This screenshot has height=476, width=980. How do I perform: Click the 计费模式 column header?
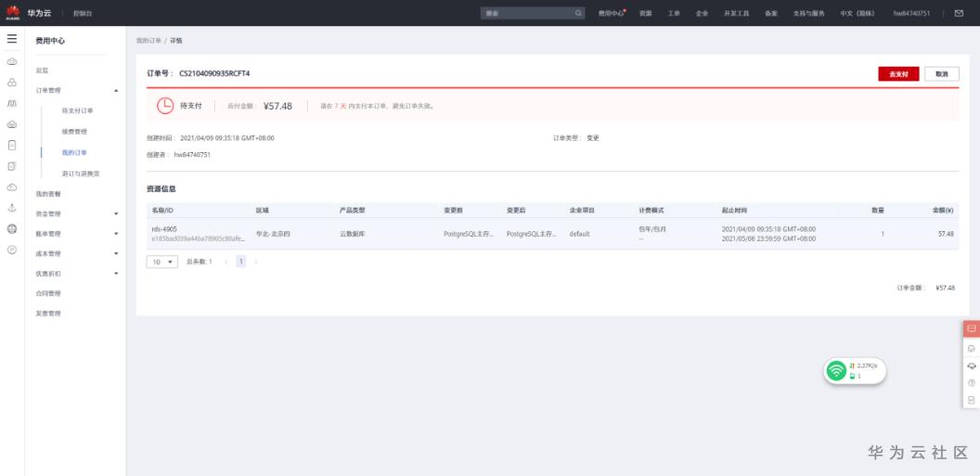coord(651,211)
